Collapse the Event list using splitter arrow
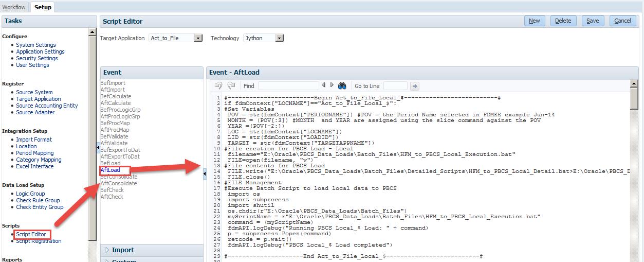 [205, 174]
